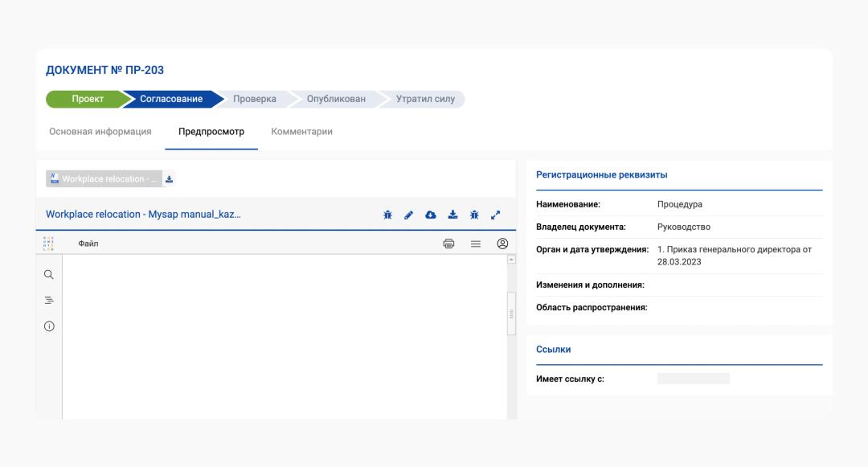Switch to Основная информация tab
The image size is (868, 467).
click(100, 132)
